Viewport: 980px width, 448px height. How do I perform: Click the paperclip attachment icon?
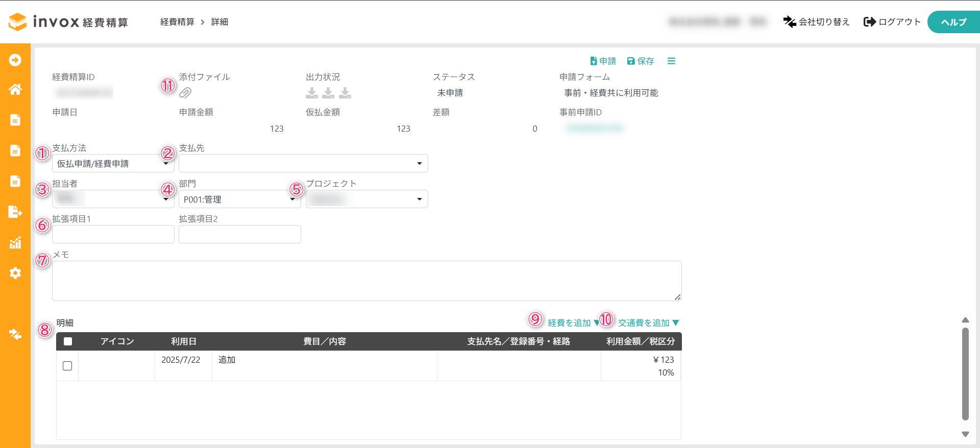pyautogui.click(x=185, y=93)
